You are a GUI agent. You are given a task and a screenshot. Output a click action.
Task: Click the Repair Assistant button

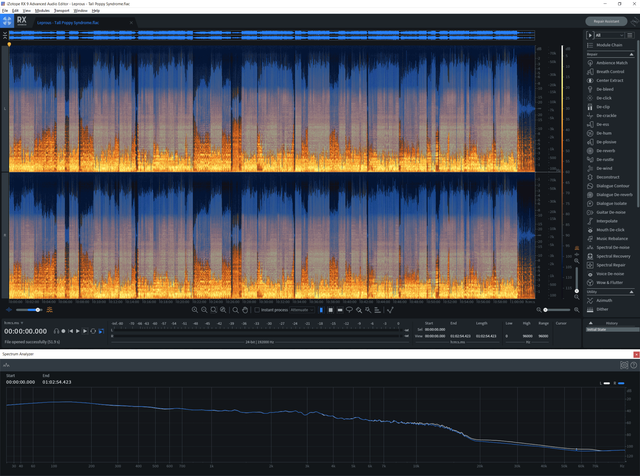(607, 21)
